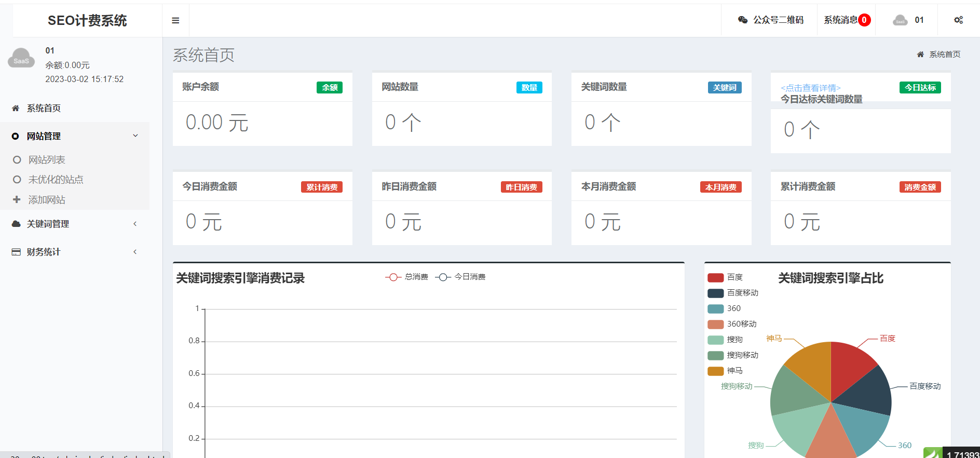Click the sidebar balance text 余额:0.00元
Image resolution: width=980 pixels, height=458 pixels.
(x=67, y=65)
